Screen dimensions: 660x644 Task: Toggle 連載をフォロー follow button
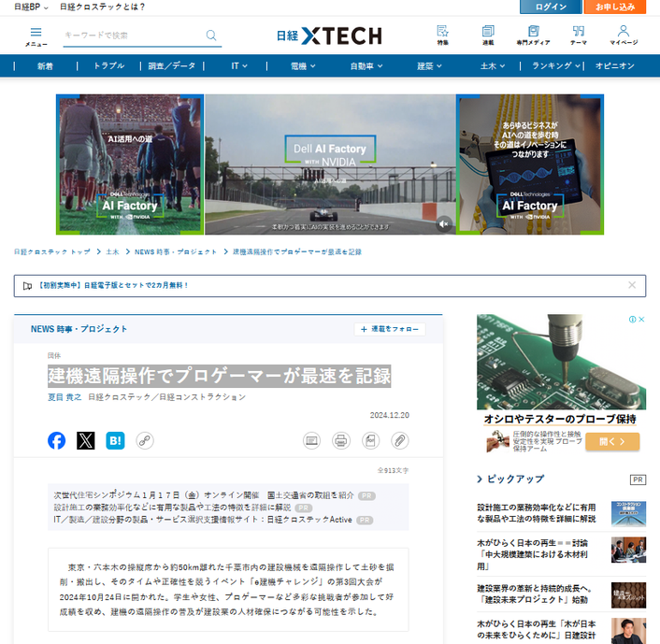[390, 329]
